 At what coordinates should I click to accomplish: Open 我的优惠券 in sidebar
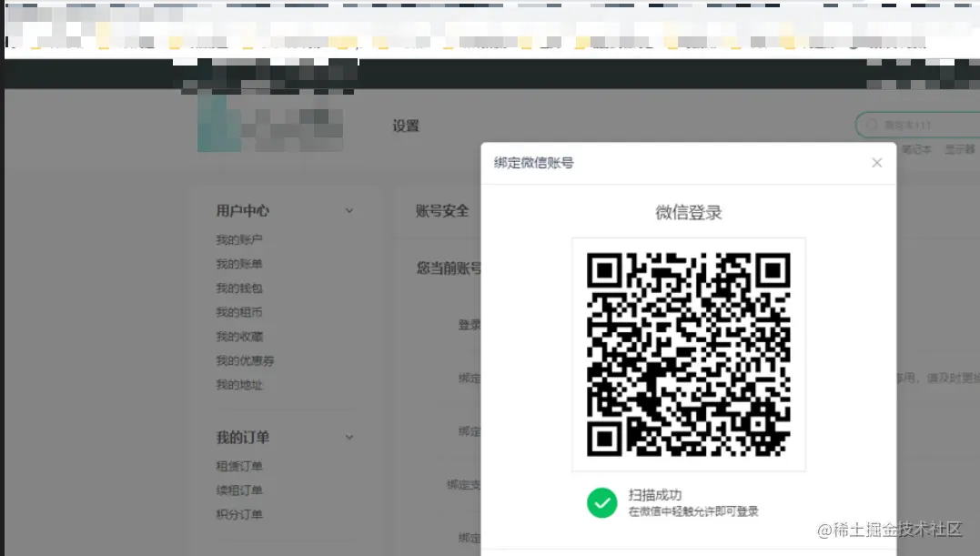click(245, 361)
